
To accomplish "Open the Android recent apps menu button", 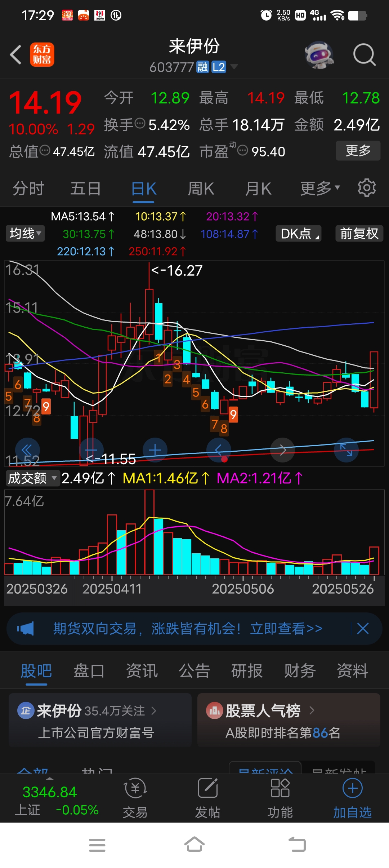I will (97, 845).
